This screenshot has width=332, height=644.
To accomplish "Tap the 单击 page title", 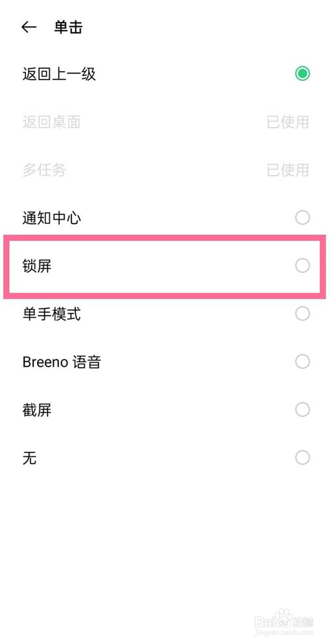I will tap(68, 27).
